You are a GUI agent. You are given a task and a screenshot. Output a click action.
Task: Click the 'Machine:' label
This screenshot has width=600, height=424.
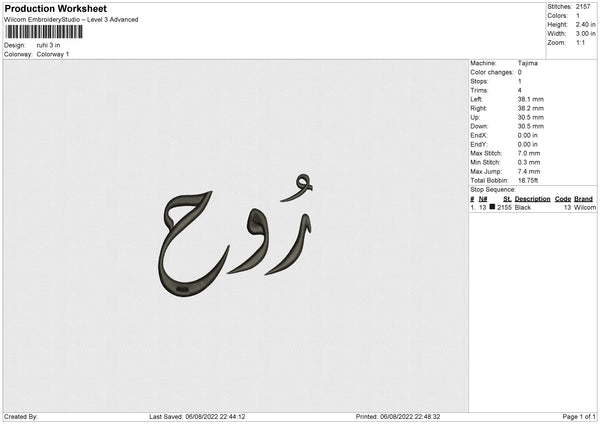point(483,63)
